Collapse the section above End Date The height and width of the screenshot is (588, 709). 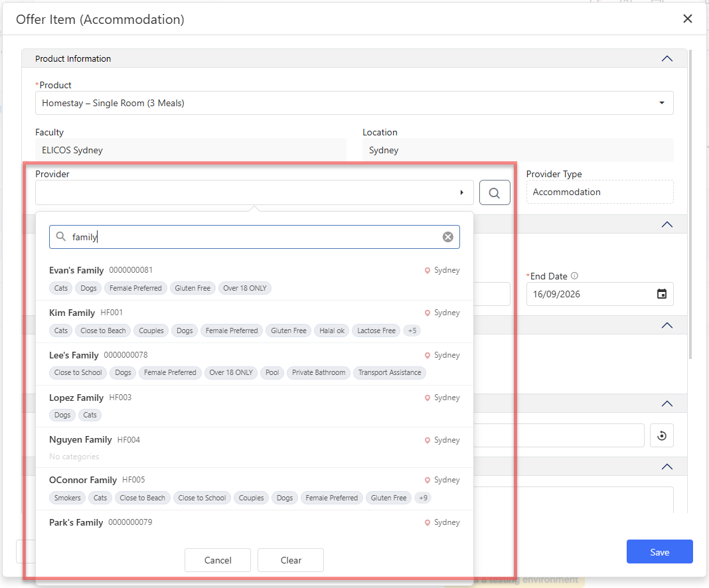coord(667,224)
